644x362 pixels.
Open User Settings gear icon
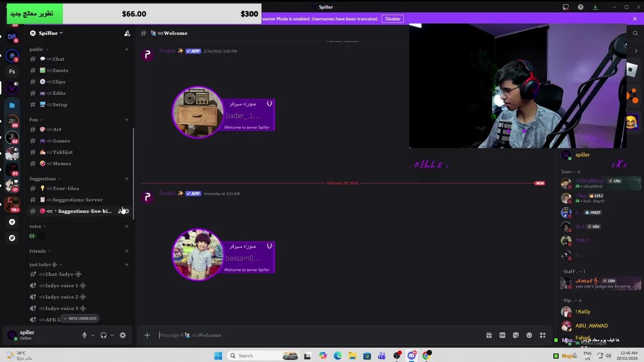click(123, 335)
